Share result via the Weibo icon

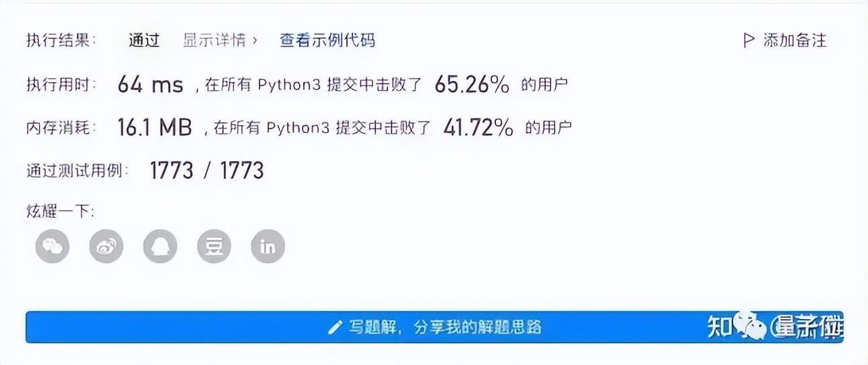click(106, 246)
